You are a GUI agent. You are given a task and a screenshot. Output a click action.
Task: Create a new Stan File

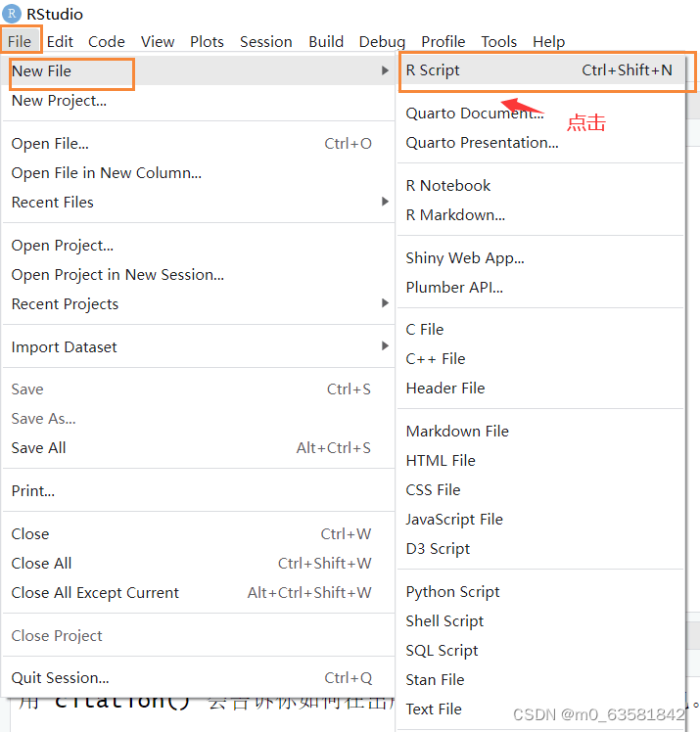[x=540, y=680]
